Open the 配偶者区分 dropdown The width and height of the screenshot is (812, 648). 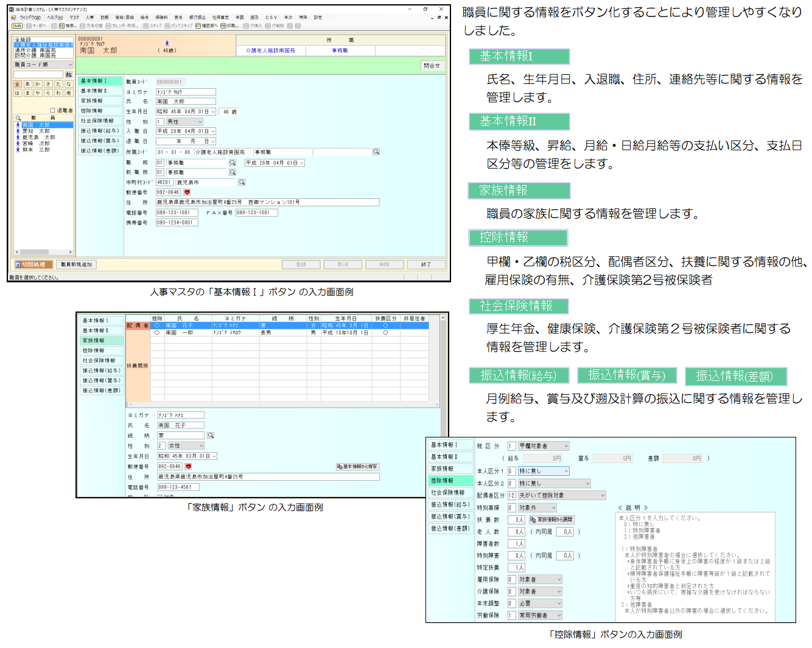tap(603, 496)
